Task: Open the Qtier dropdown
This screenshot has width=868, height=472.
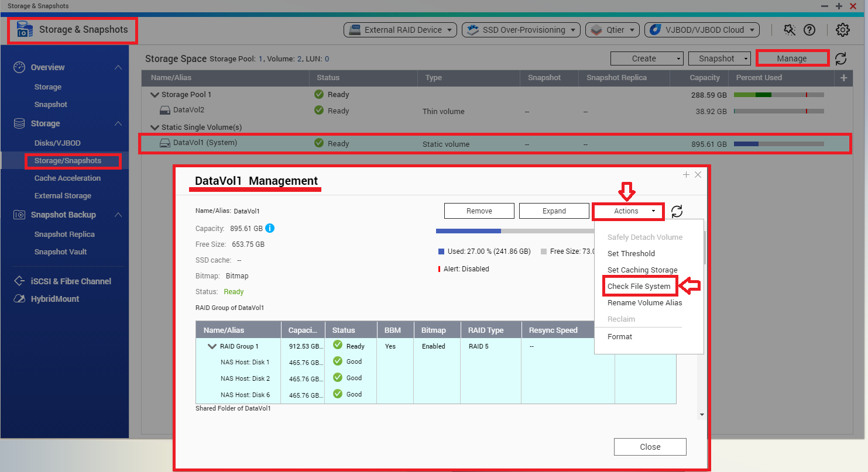Action: click(612, 30)
